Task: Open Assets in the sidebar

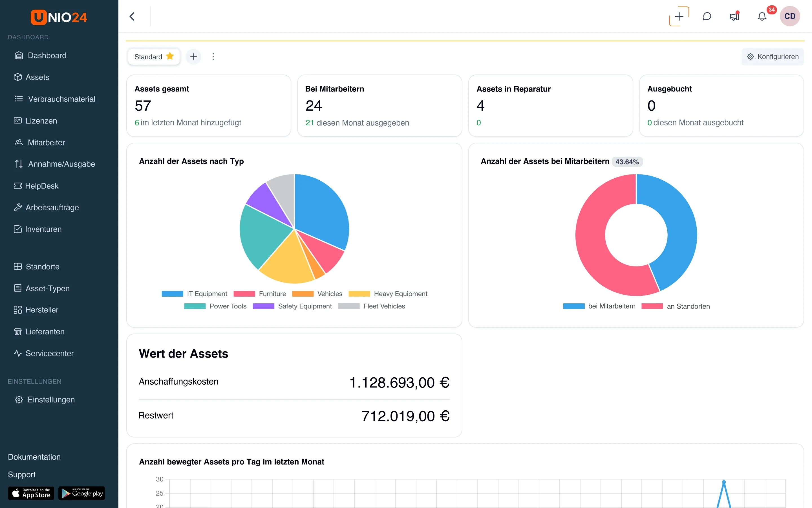Action: 32,77
